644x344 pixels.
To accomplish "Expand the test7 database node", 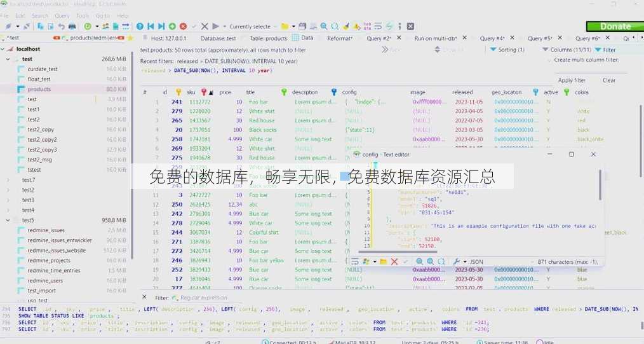I will (8, 180).
